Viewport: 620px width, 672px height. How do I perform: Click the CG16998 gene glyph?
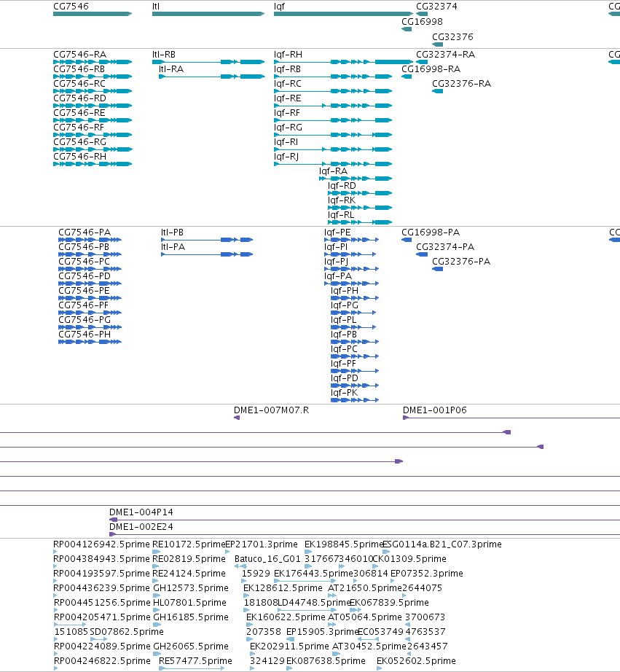[x=407, y=29]
